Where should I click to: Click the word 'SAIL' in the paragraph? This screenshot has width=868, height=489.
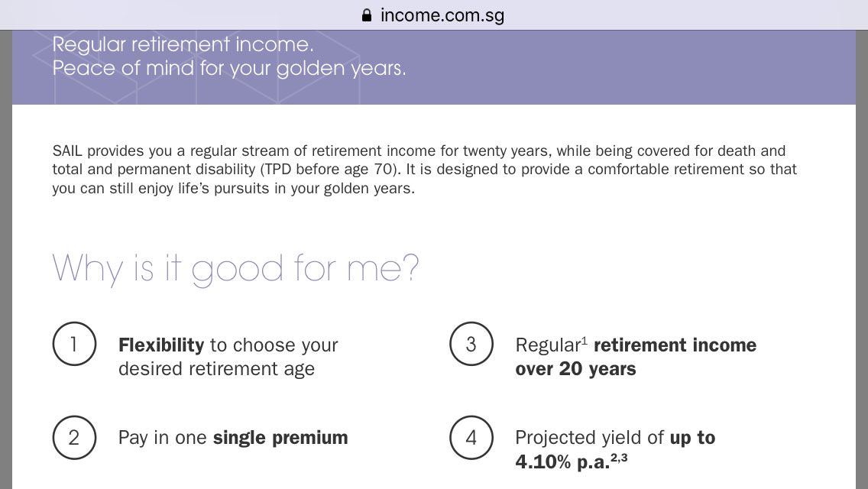67,151
